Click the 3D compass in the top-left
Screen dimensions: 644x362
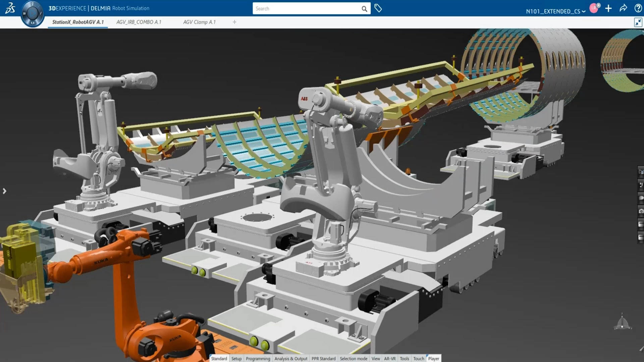click(x=32, y=14)
